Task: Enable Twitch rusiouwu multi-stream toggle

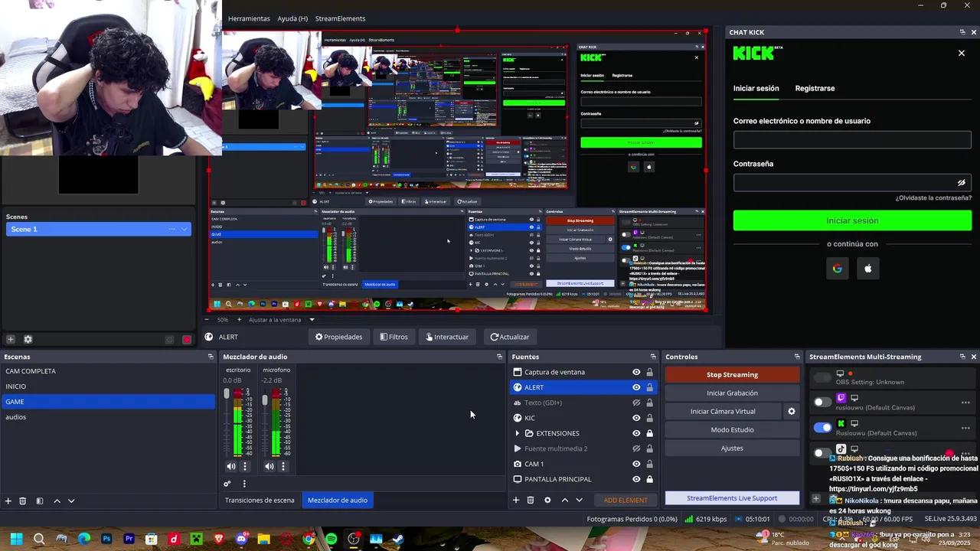Action: pyautogui.click(x=822, y=402)
